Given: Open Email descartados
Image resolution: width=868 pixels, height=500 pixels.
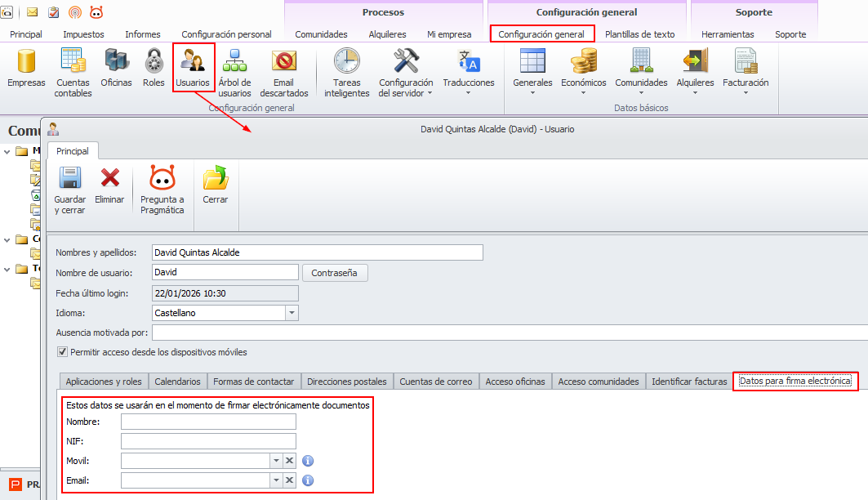Looking at the screenshot, I should 284,61.
